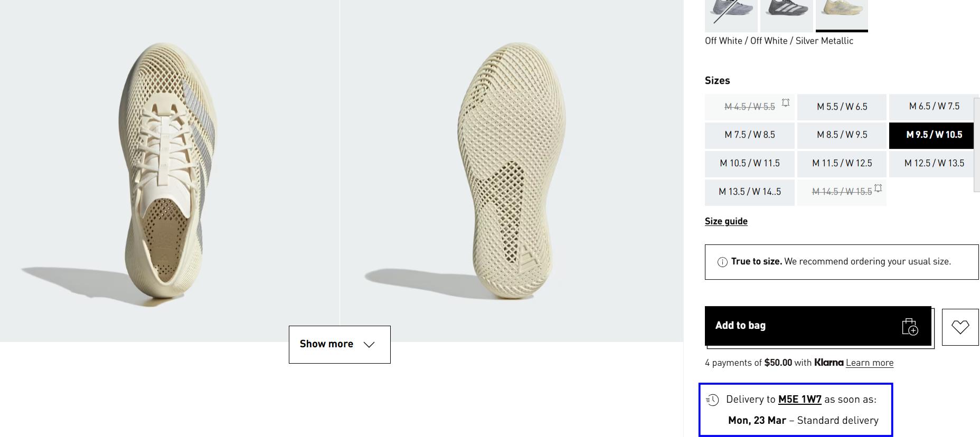Click the delivery clock icon
Viewport: 980px width, 437px height.
(x=713, y=400)
